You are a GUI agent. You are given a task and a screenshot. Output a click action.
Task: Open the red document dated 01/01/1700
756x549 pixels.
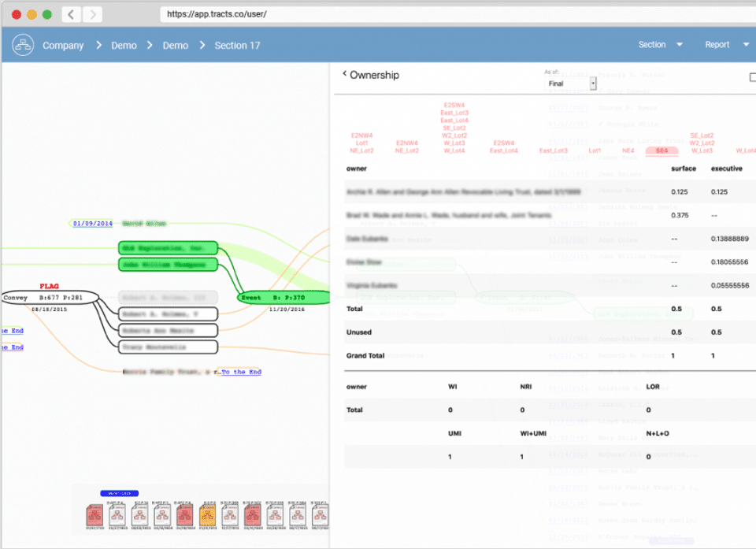coord(95,515)
